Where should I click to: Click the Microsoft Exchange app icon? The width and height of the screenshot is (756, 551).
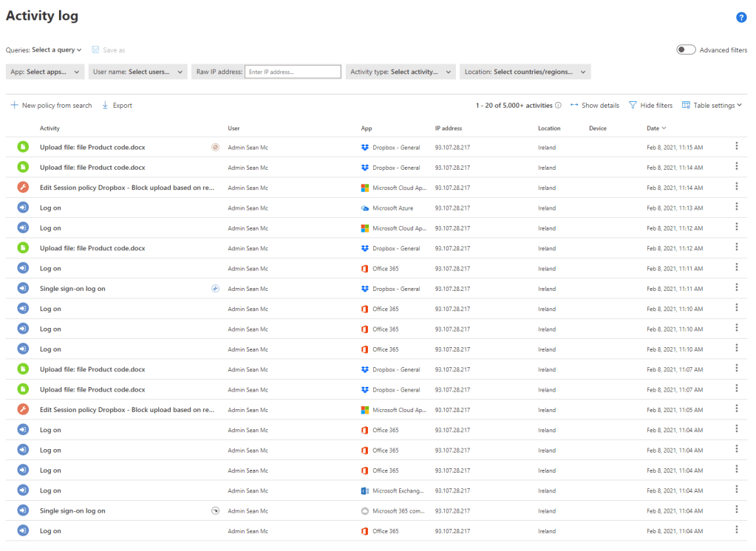364,491
